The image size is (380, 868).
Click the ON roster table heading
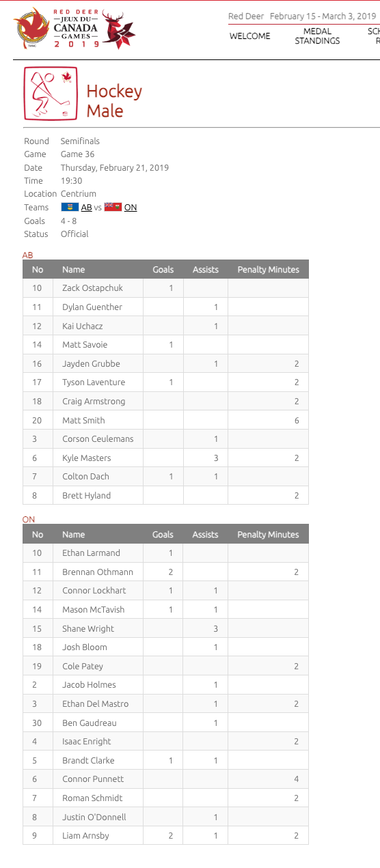pos(29,519)
